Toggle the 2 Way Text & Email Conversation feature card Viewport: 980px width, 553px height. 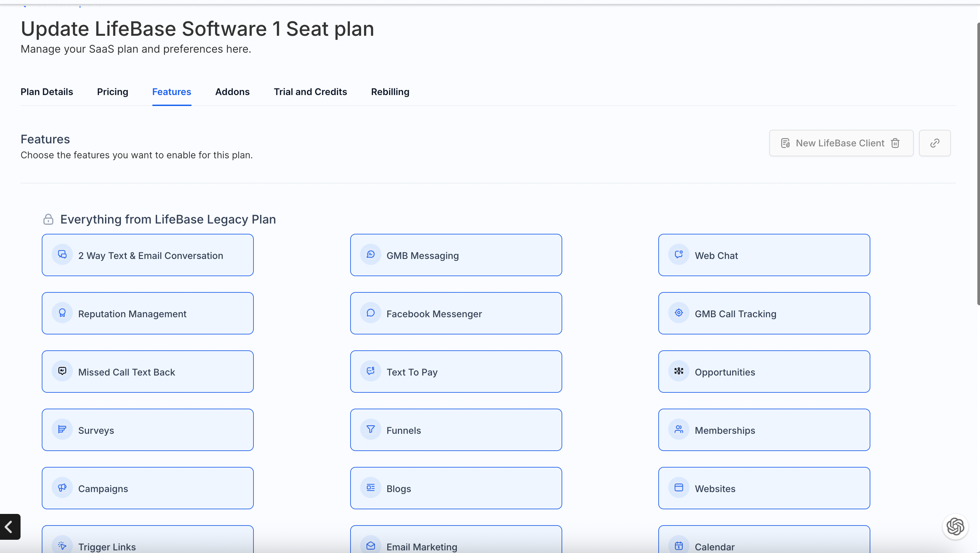click(x=148, y=255)
